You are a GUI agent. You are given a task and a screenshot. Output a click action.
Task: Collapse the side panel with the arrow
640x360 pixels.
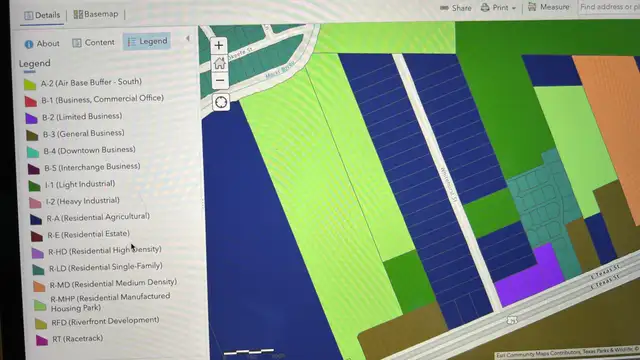[187, 38]
